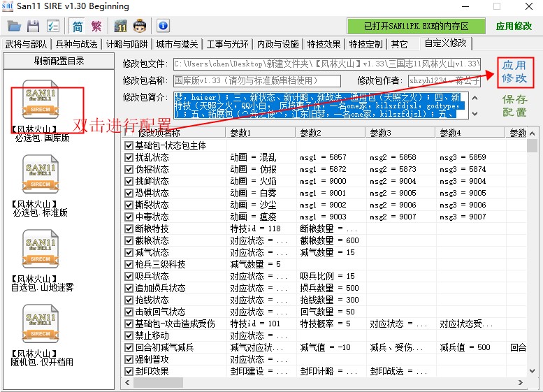
Task: Toggle the 扰乱状态 checkbox
Action: (129, 157)
